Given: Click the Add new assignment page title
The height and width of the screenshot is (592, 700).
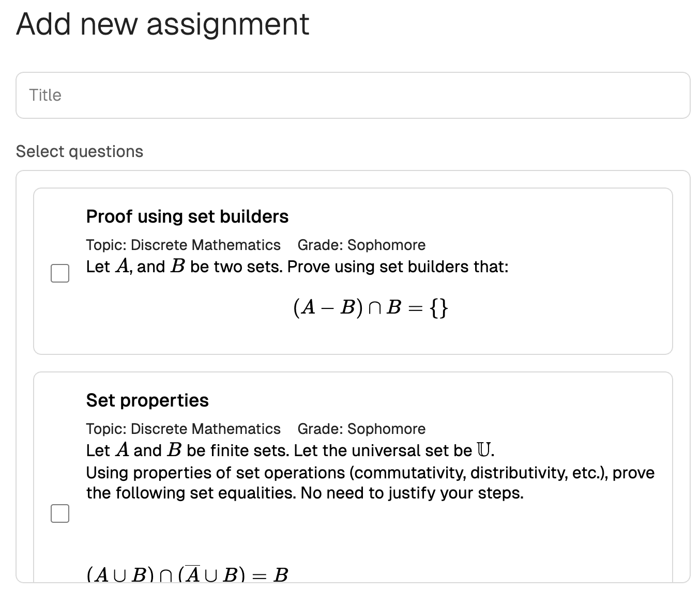Looking at the screenshot, I should click(x=162, y=24).
